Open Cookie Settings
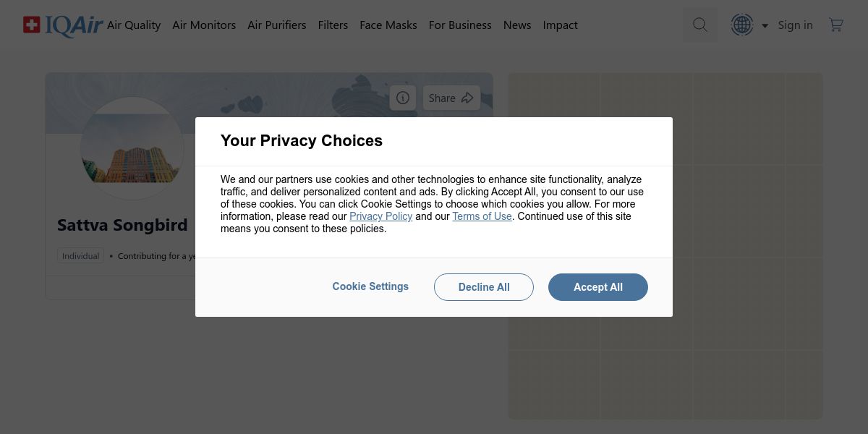 click(x=370, y=286)
